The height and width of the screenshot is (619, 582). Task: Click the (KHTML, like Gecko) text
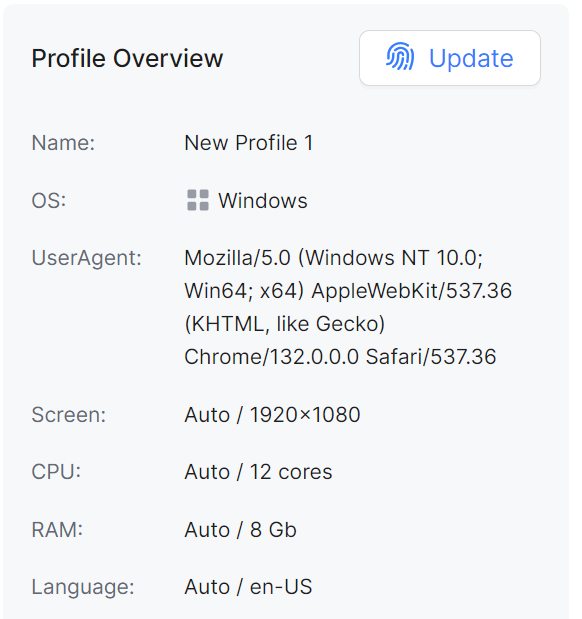pyautogui.click(x=285, y=324)
